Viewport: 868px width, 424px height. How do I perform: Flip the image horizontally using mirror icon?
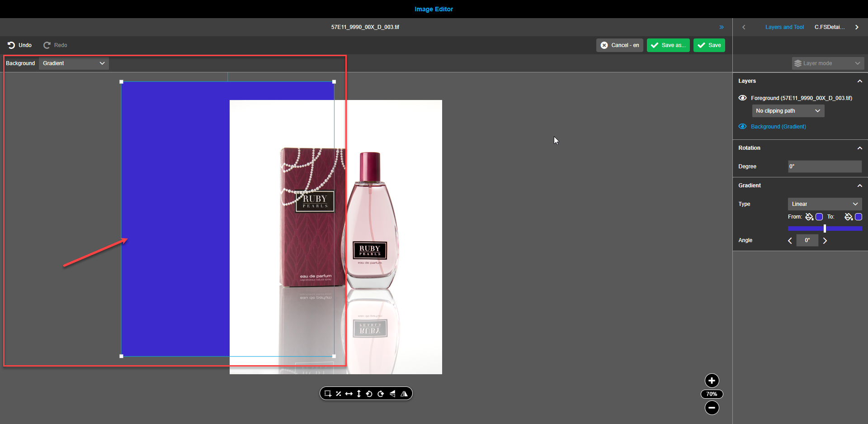click(404, 393)
